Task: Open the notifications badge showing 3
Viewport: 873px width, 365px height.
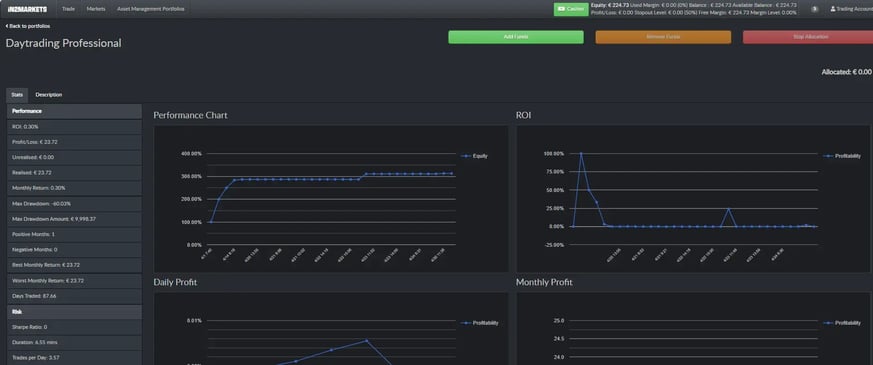Action: point(815,9)
